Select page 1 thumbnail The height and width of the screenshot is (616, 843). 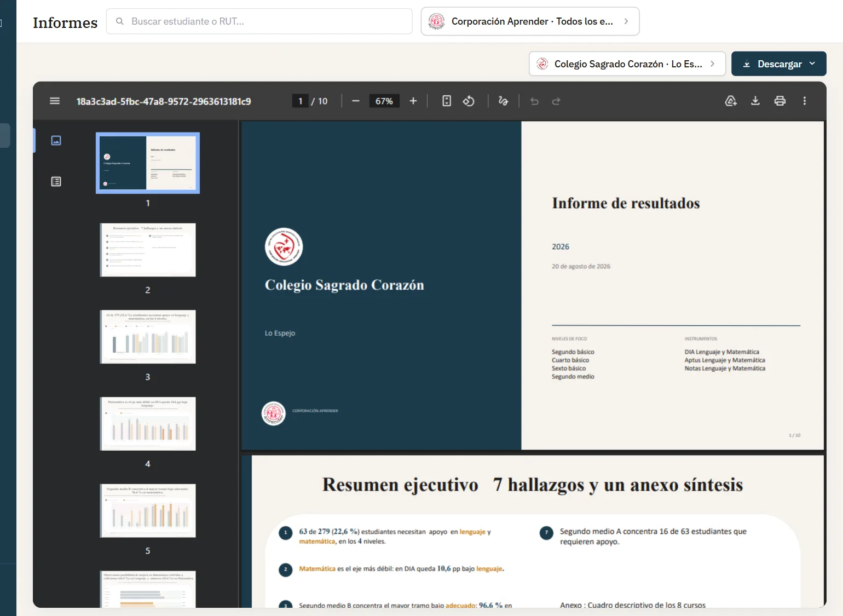coord(148,163)
